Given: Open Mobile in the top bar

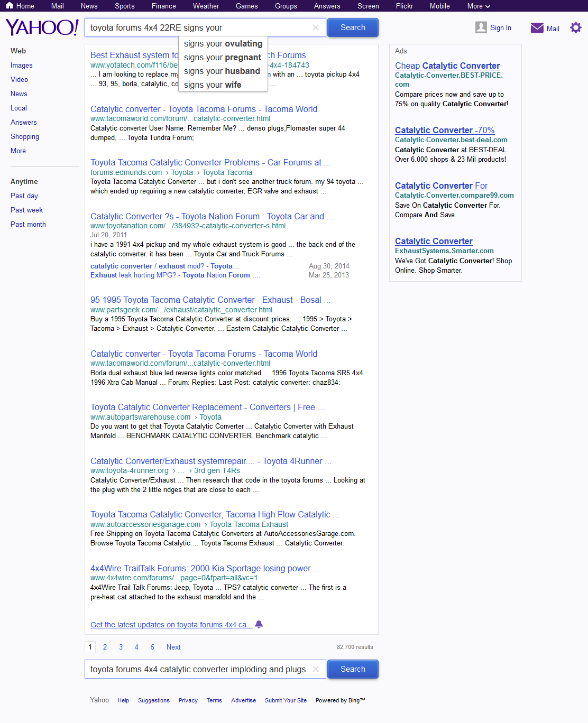Looking at the screenshot, I should click(440, 6).
